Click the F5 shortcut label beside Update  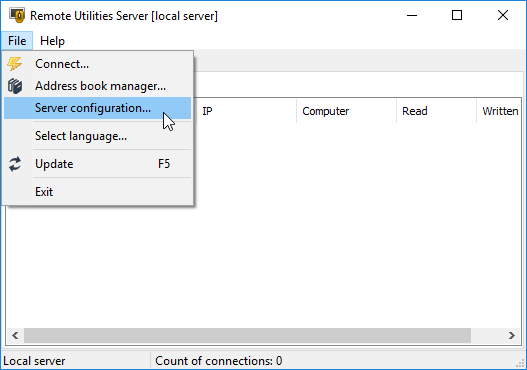[164, 164]
